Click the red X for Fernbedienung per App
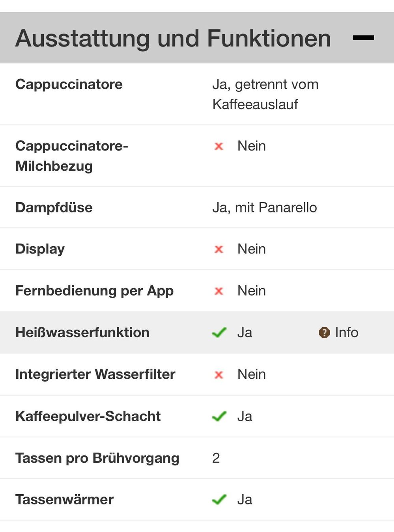 [x=219, y=291]
